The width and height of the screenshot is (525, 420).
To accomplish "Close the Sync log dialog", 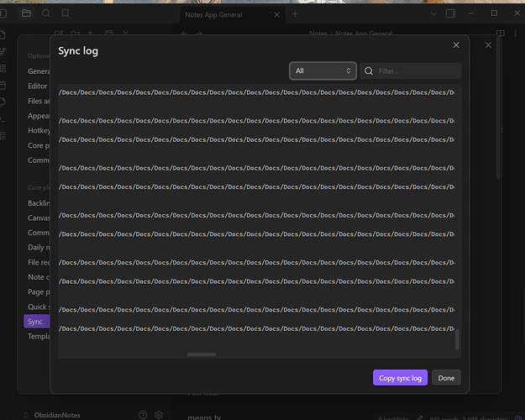I will coord(456,45).
